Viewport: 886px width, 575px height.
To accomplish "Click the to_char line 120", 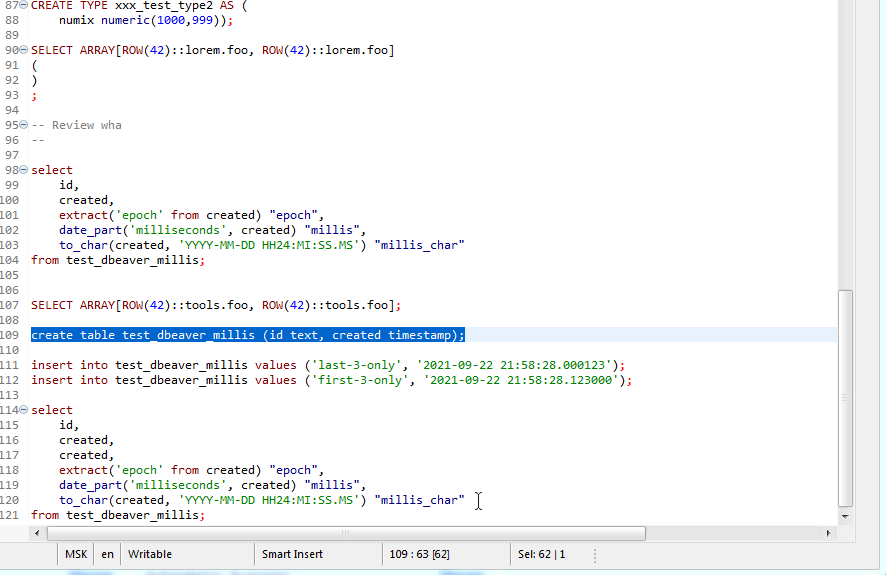I will tap(262, 500).
